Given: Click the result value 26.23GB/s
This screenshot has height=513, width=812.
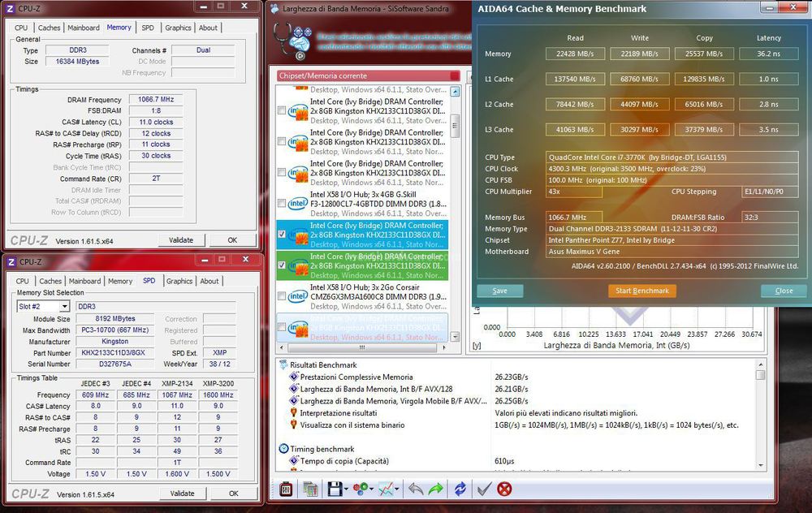Looking at the screenshot, I should [x=512, y=377].
